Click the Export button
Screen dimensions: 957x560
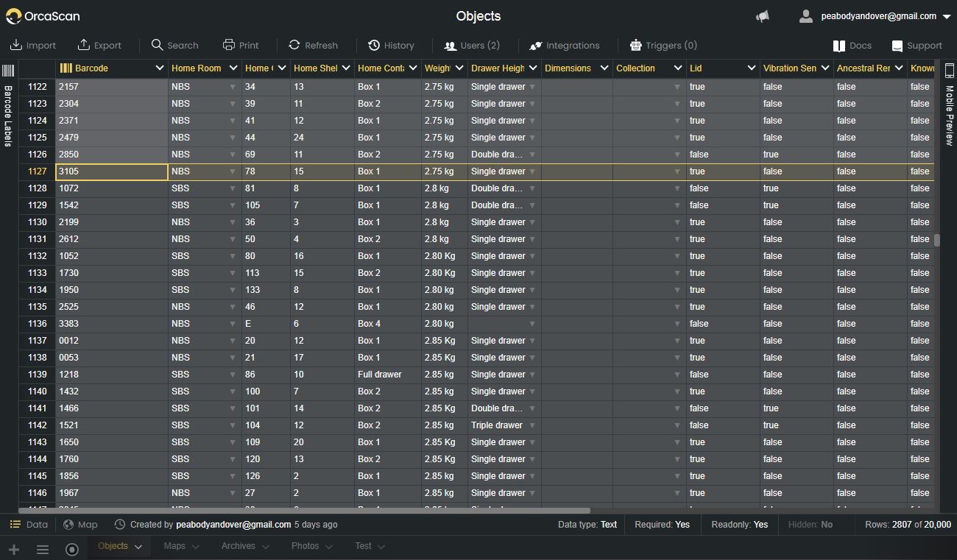(x=99, y=46)
